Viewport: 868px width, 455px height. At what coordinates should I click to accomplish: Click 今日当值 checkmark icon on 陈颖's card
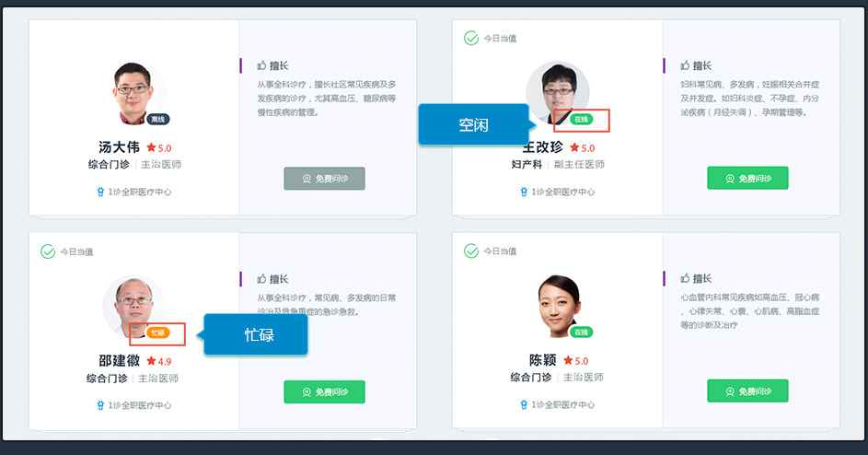click(471, 251)
